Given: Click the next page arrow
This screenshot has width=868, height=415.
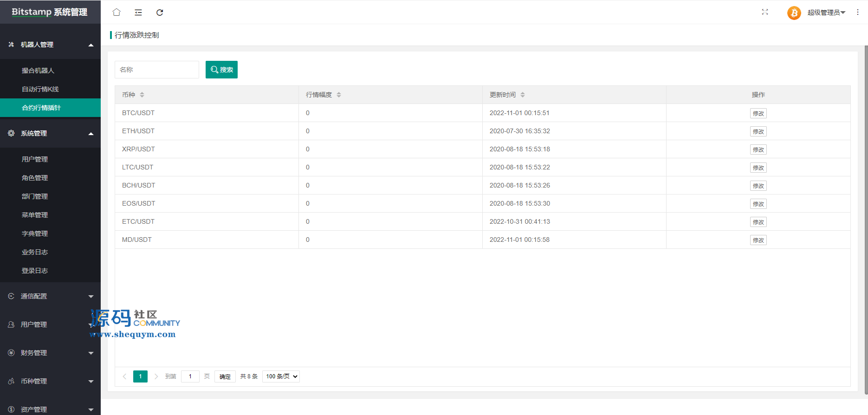Looking at the screenshot, I should pos(156,376).
